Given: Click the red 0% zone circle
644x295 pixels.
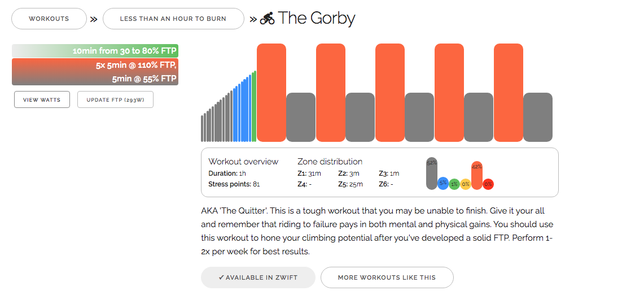Looking at the screenshot, I should 488,184.
